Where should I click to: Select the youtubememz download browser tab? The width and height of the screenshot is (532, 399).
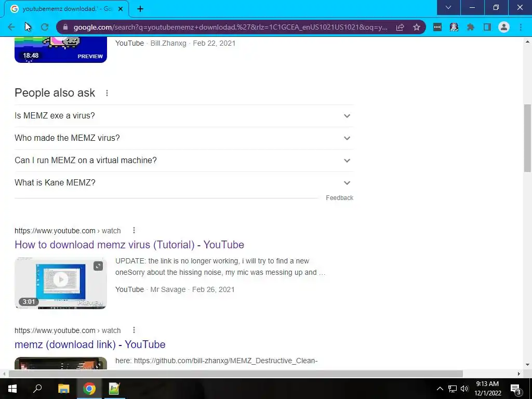pos(66,9)
